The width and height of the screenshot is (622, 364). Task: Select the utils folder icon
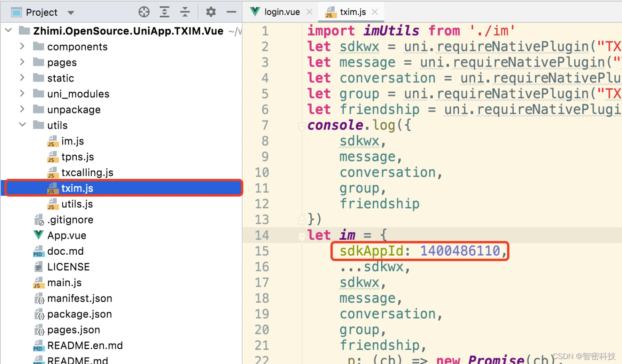point(39,125)
